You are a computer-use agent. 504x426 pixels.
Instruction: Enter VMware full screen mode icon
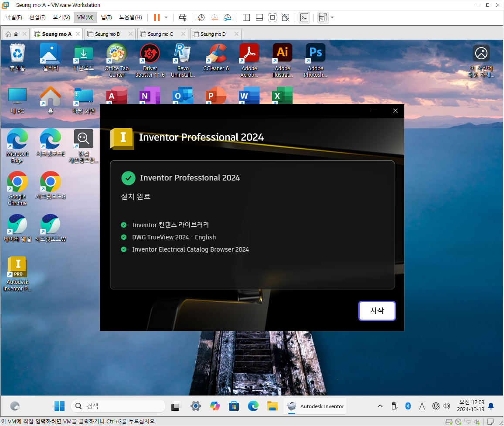[272, 17]
